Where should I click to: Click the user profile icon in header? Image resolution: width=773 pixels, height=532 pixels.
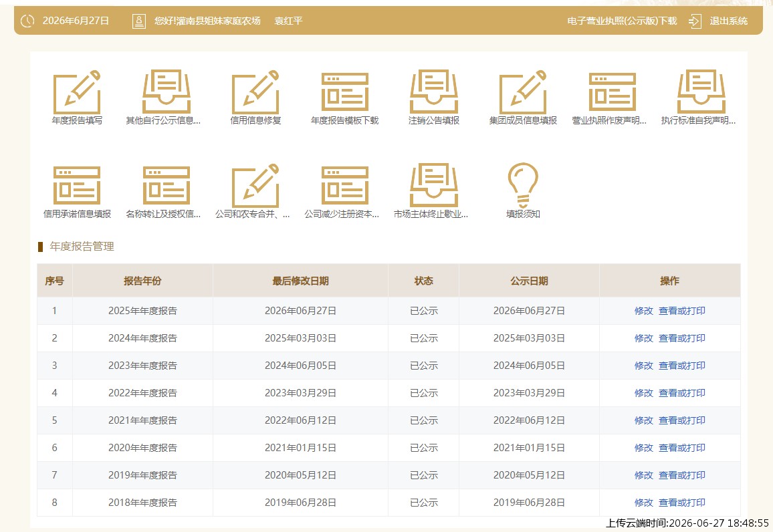(139, 21)
